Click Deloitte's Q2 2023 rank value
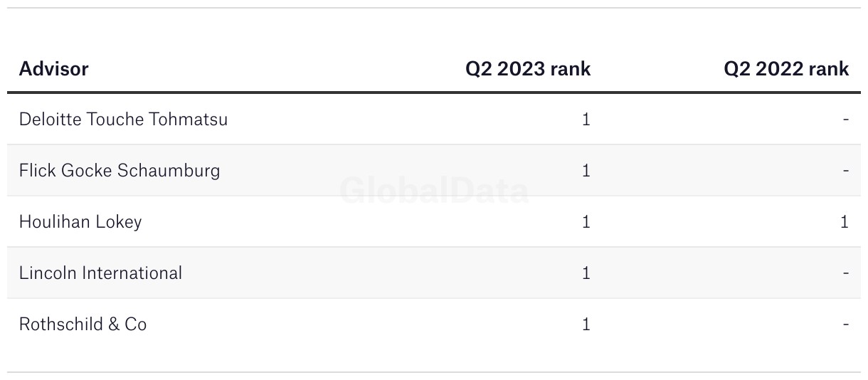The height and width of the screenshot is (380, 868). pos(586,120)
